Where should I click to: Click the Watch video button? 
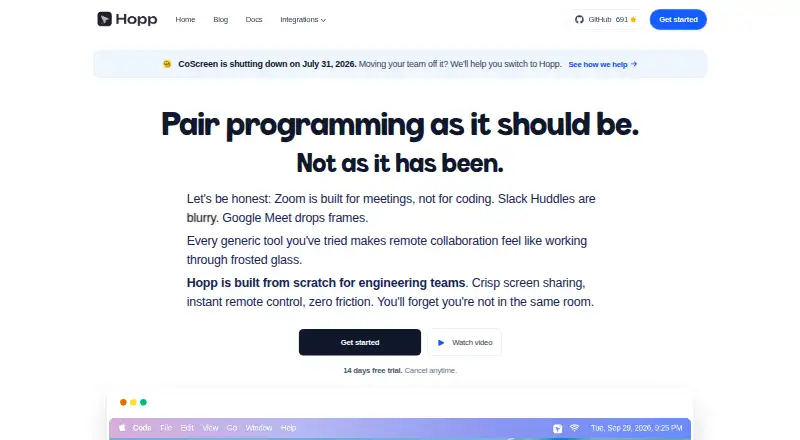pyautogui.click(x=464, y=342)
